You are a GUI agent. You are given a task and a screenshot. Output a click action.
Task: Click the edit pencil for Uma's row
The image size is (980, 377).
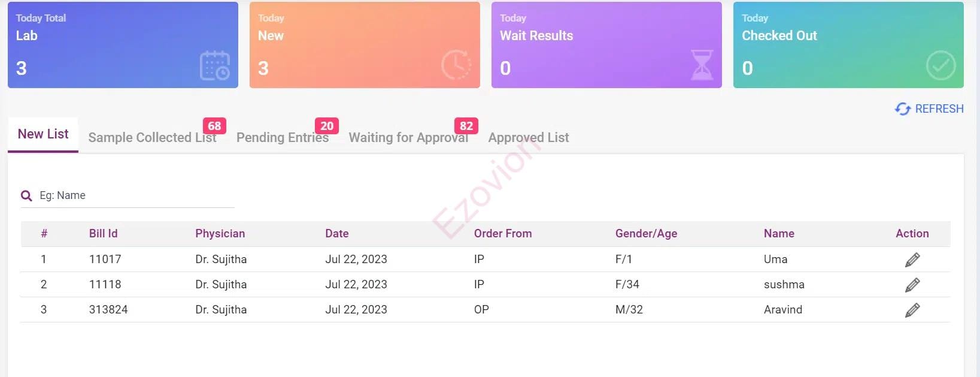[912, 260]
